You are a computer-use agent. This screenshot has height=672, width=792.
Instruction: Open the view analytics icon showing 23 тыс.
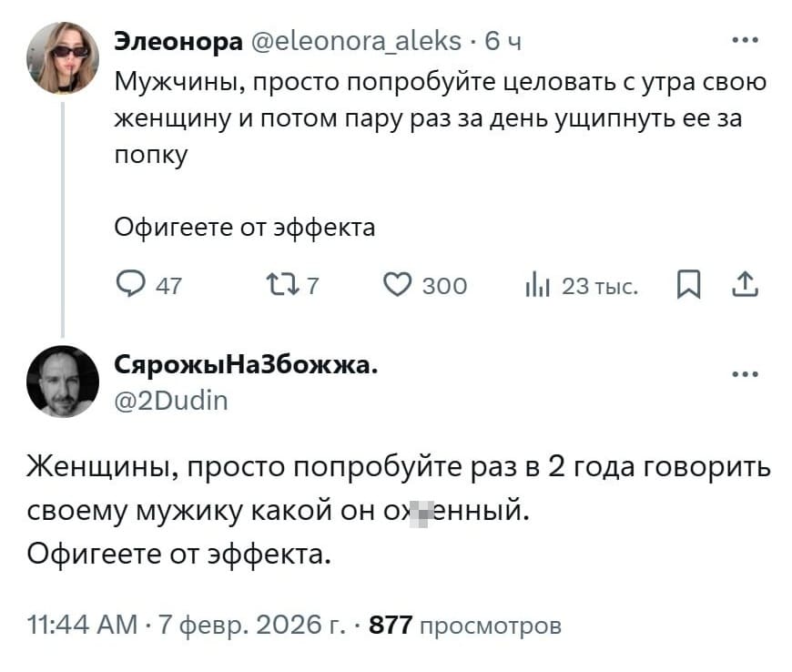click(539, 285)
